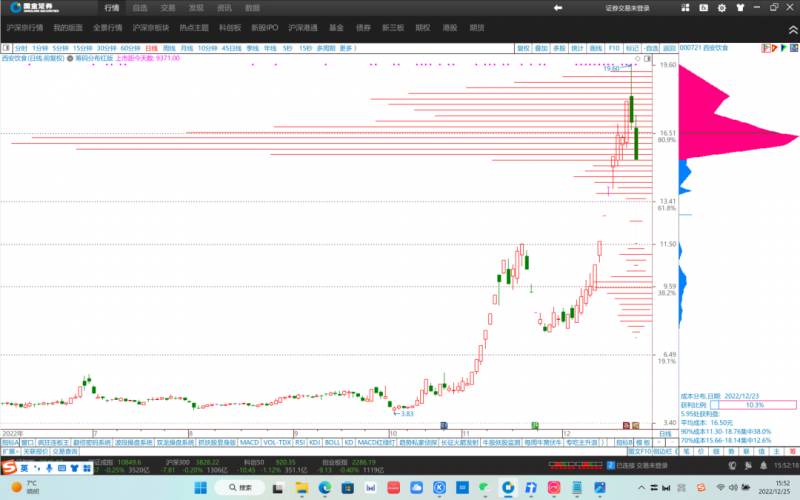Viewport: 800px width, 500px height.
Task: Click the 画线 drawing button
Action: coord(595,48)
